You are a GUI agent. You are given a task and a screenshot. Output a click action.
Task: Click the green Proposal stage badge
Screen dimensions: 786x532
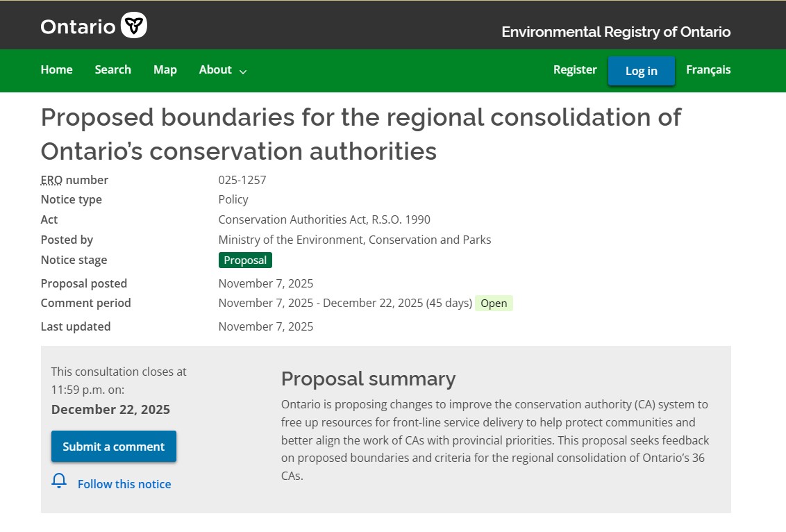pyautogui.click(x=245, y=260)
